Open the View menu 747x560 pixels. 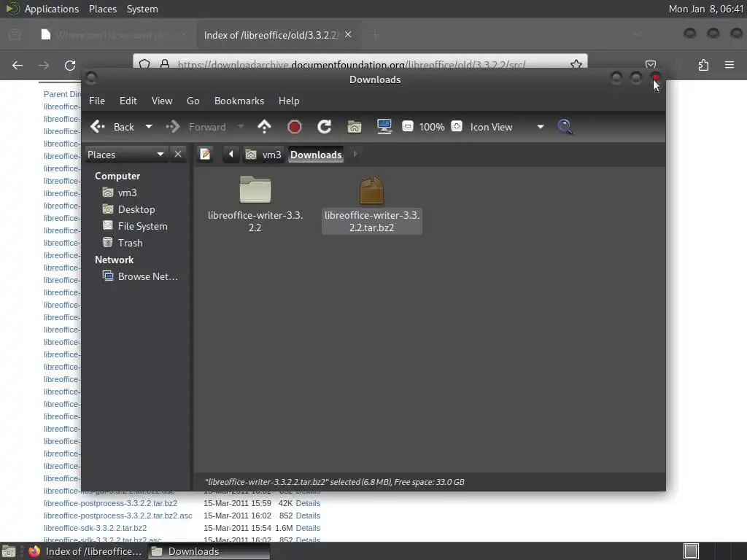162,101
